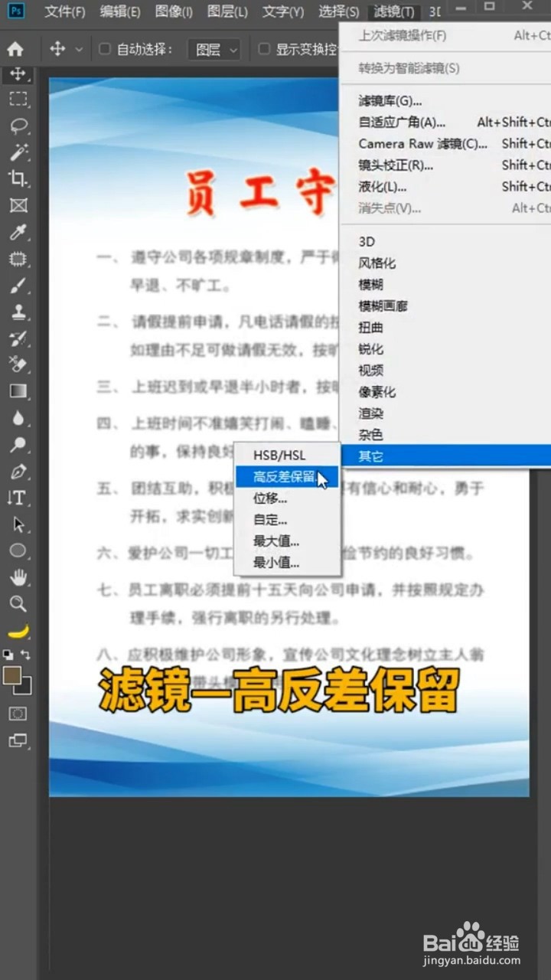This screenshot has height=980, width=551.
Task: Swap foreground and background colors
Action: coord(26,655)
